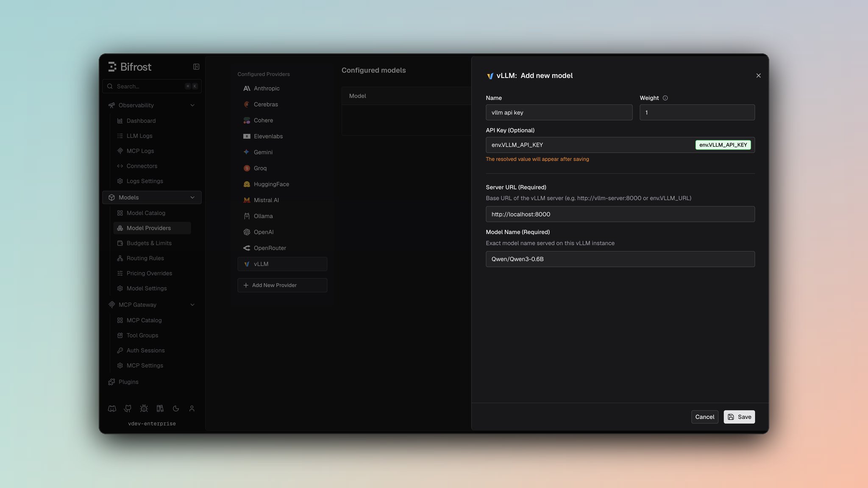
Task: Toggle dark mode moon icon
Action: tap(176, 409)
